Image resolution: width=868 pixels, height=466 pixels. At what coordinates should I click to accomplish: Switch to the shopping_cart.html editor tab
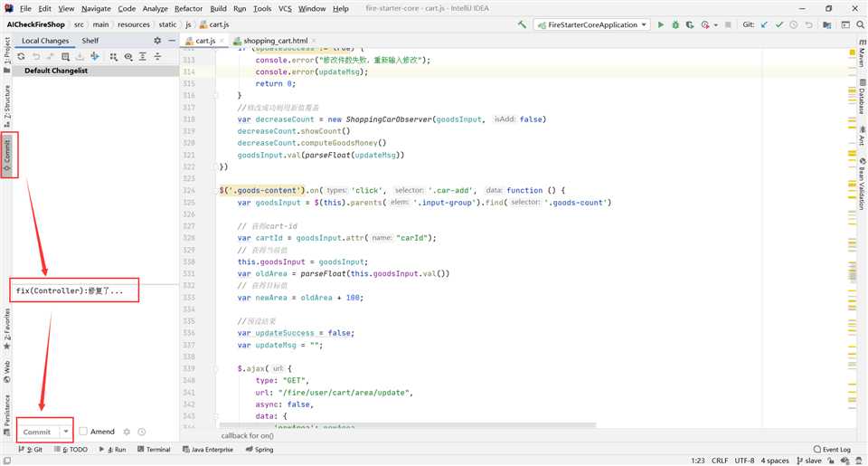pos(275,41)
